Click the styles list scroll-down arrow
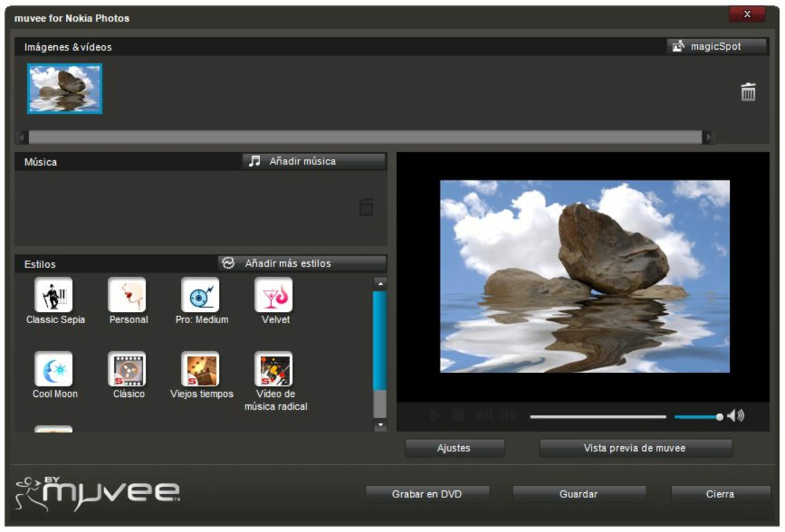The height and width of the screenshot is (532, 785). (380, 425)
